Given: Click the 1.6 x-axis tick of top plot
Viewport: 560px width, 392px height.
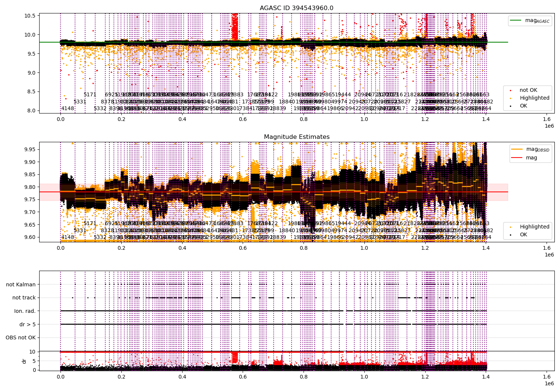Looking at the screenshot, I should point(547,119).
